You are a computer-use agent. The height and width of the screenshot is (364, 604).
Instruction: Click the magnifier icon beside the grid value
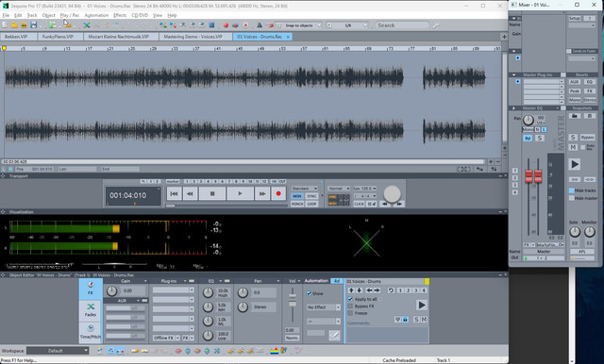[x=329, y=25]
